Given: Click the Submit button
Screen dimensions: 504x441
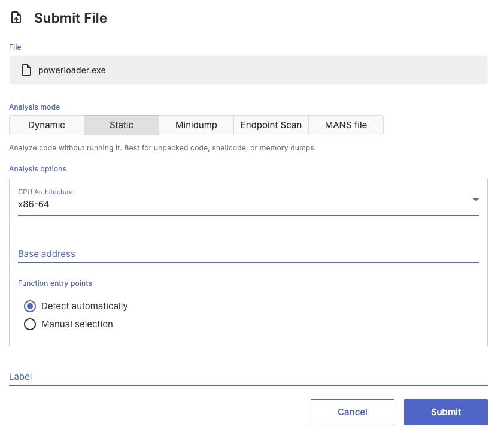Looking at the screenshot, I should click(x=445, y=412).
